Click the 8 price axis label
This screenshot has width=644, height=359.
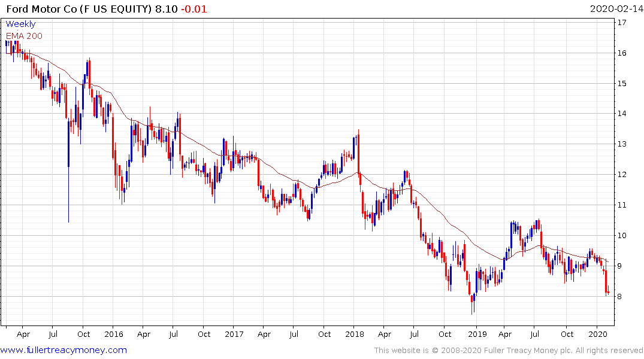coord(620,296)
